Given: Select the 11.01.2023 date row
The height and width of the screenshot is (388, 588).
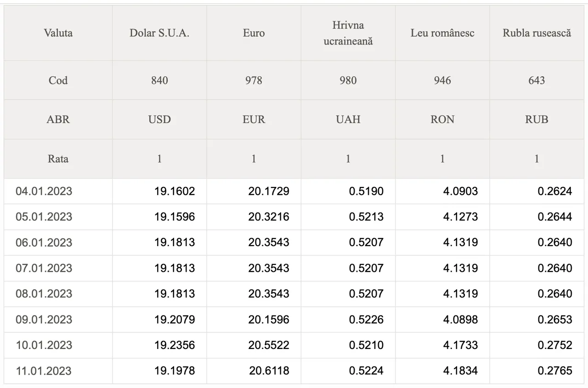Looking at the screenshot, I should click(294, 371).
